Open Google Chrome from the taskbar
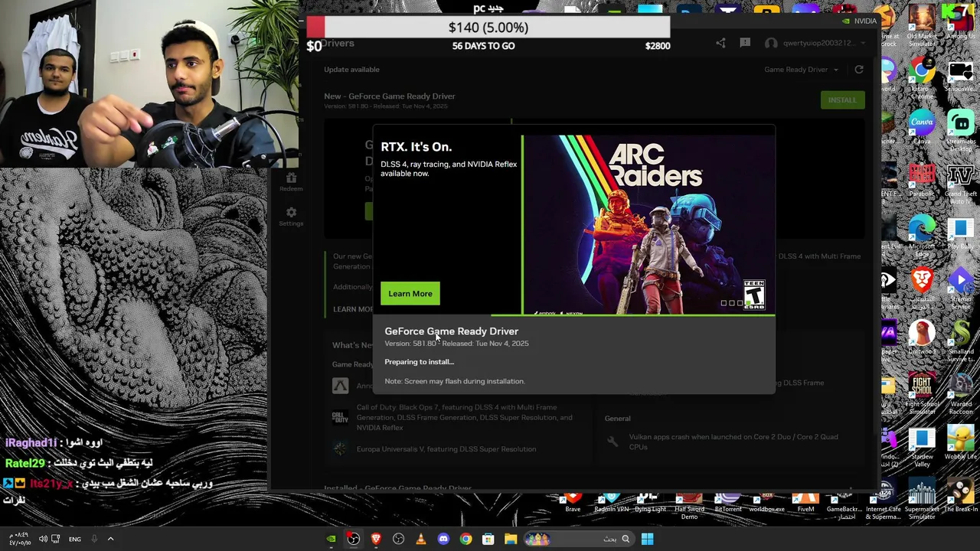980x551 pixels. (465, 539)
